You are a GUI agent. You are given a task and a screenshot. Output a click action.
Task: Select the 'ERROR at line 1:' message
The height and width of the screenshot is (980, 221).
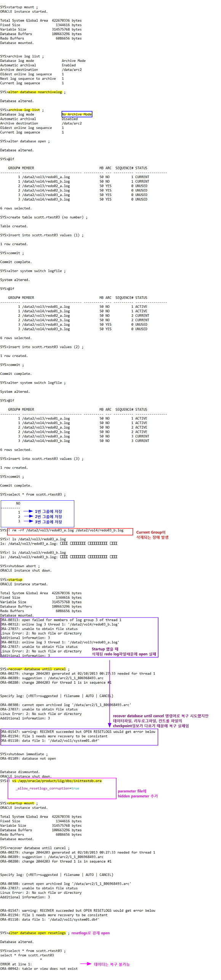click(16, 964)
